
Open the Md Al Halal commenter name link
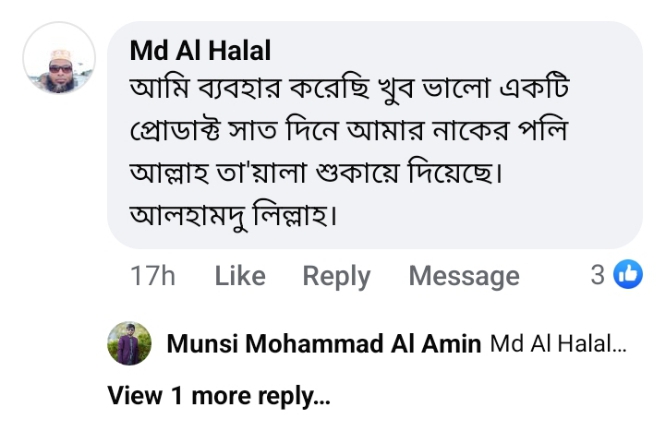coord(200,50)
